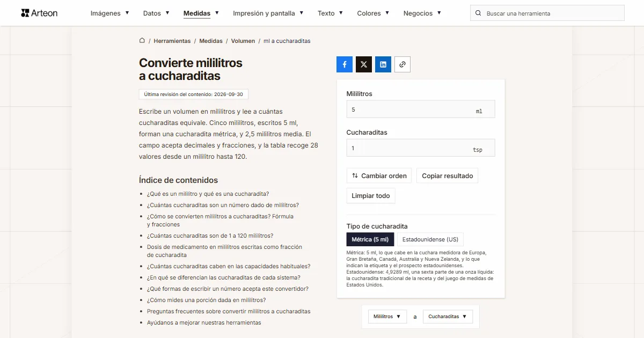This screenshot has width=644, height=338.
Task: Click the 'Tipo de cucharadita' label
Action: (377, 226)
